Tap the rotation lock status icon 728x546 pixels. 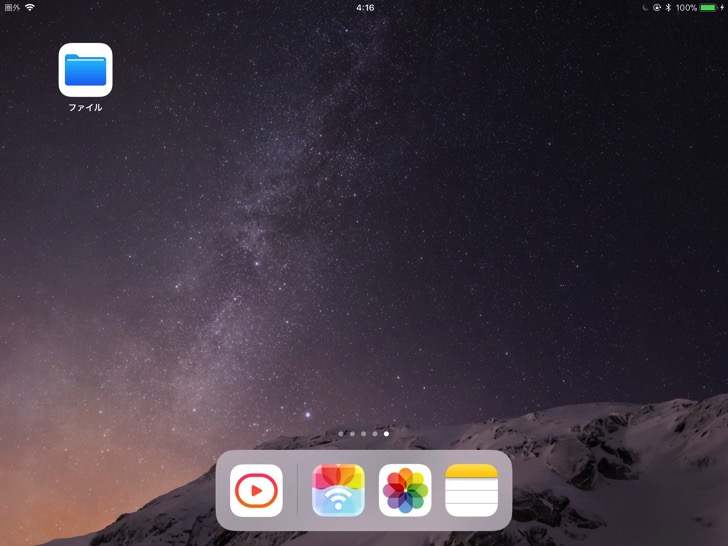(656, 7)
